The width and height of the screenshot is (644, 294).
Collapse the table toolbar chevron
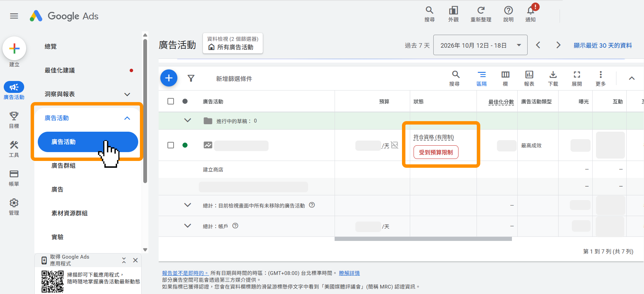point(632,78)
